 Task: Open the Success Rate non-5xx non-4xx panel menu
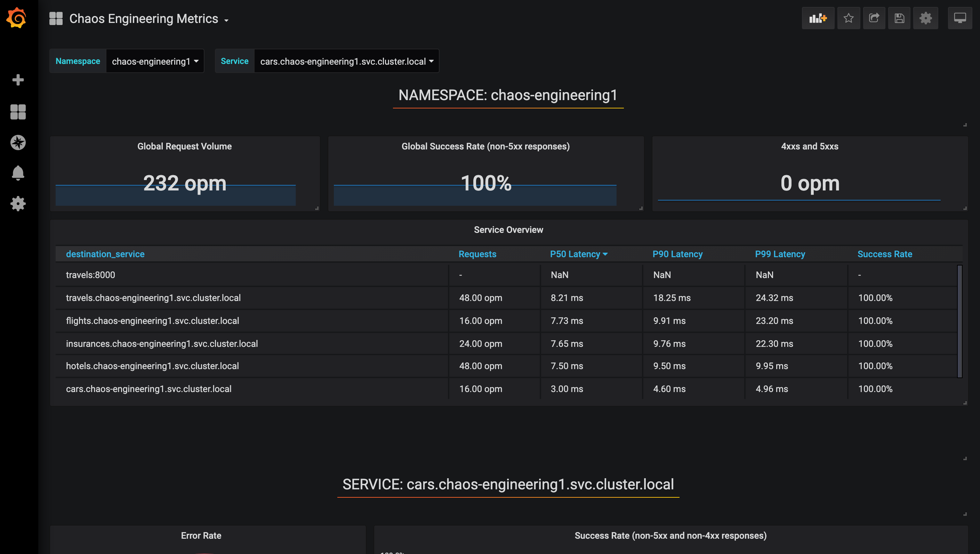[x=670, y=535]
